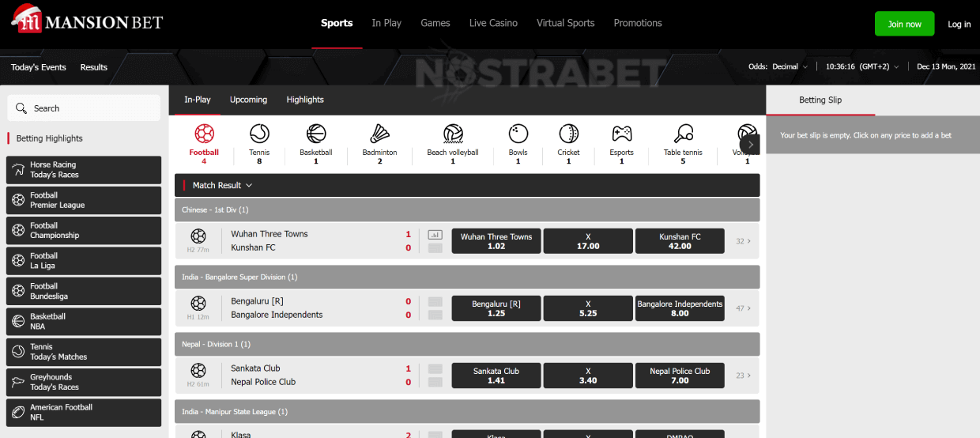980x438 pixels.
Task: Click the search magnifier icon
Action: click(x=21, y=108)
